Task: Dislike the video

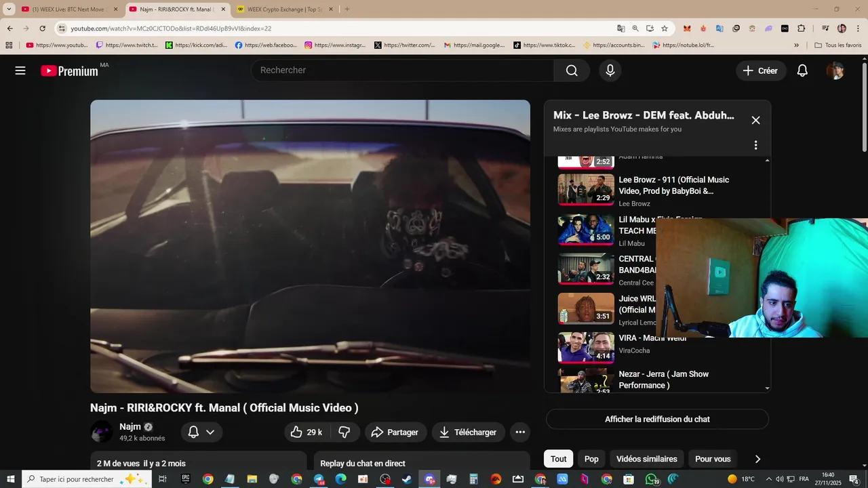Action: point(344,432)
